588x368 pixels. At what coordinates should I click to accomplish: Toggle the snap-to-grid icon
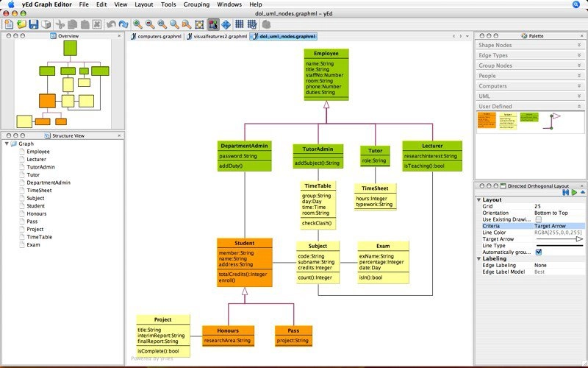252,25
